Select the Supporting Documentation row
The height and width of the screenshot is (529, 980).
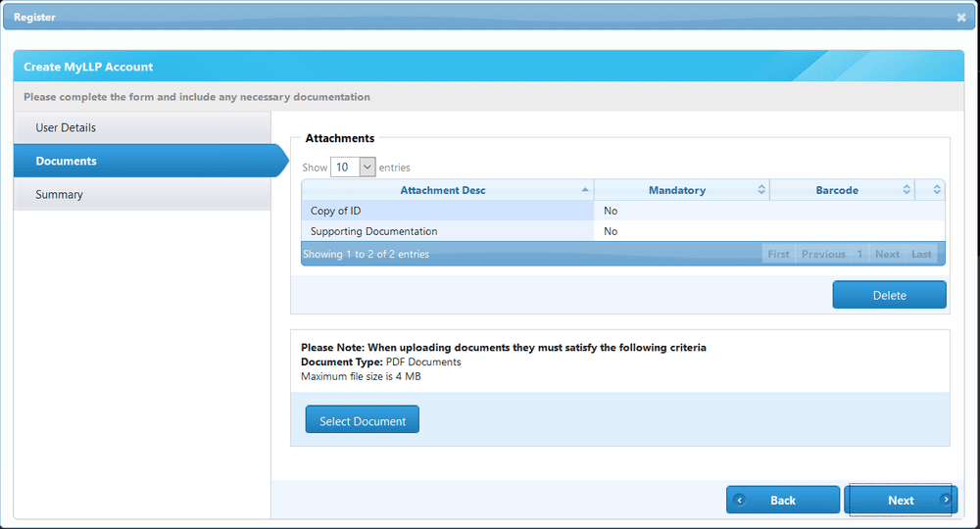pos(623,231)
